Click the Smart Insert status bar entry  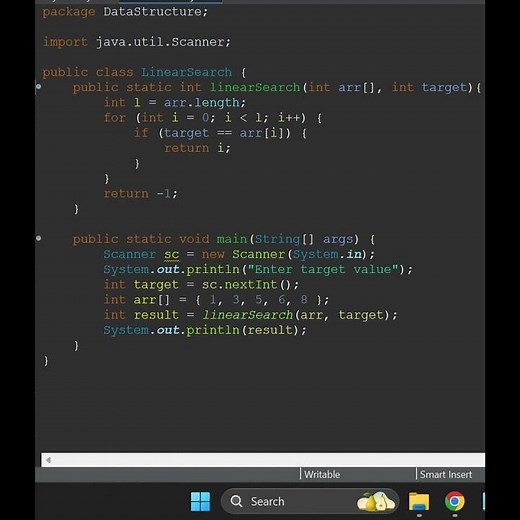click(446, 474)
